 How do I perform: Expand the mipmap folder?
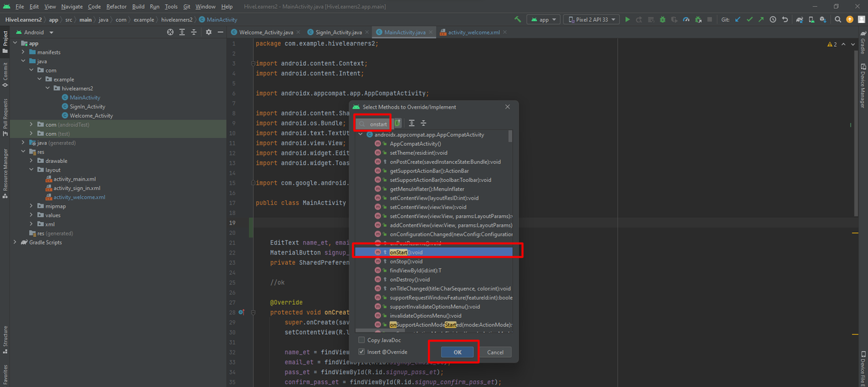31,206
